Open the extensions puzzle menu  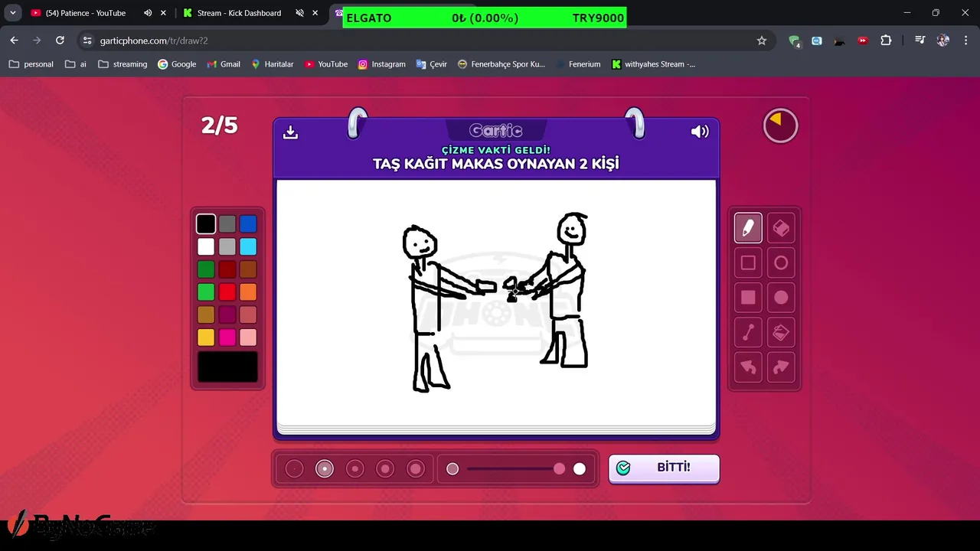[x=886, y=41]
